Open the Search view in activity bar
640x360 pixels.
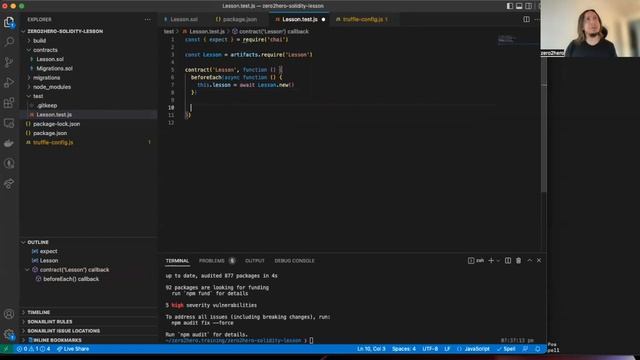9,42
